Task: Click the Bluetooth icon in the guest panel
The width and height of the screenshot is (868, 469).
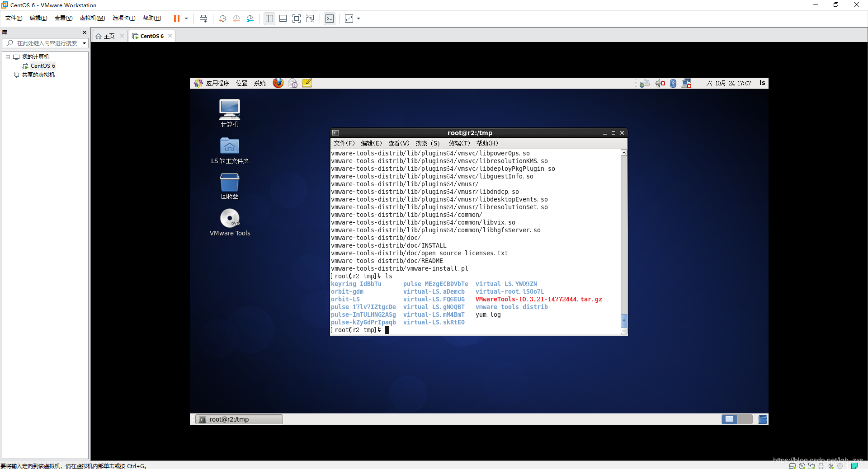Action: click(673, 83)
